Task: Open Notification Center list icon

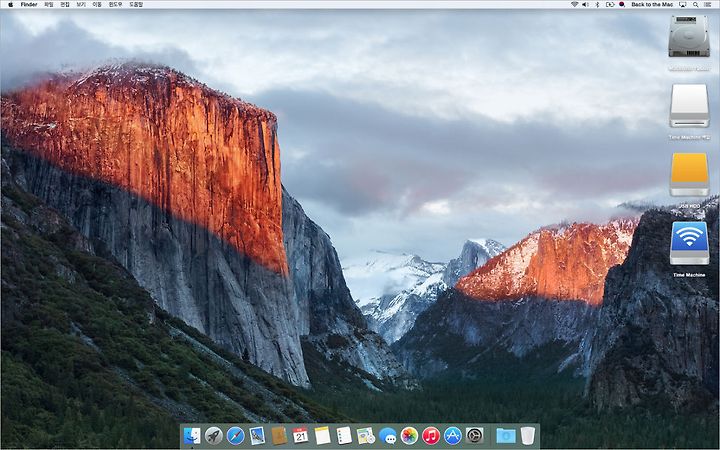Action: (x=708, y=4)
